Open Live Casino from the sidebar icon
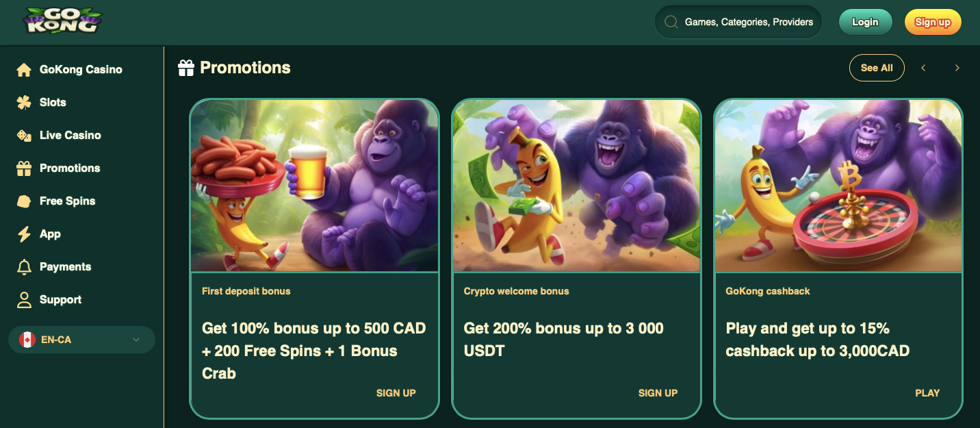 (24, 135)
